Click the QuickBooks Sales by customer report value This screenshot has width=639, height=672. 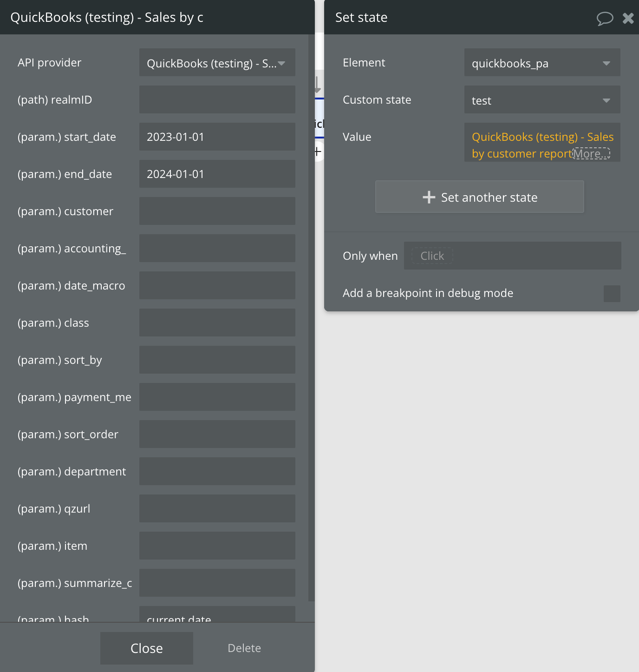(x=542, y=145)
